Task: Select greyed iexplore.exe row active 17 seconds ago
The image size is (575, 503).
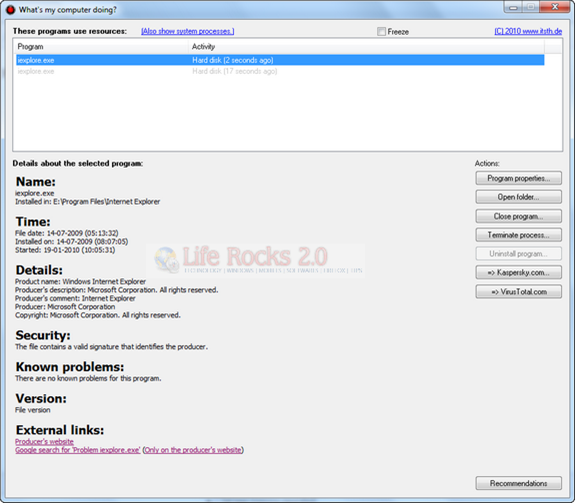Action: click(280, 71)
